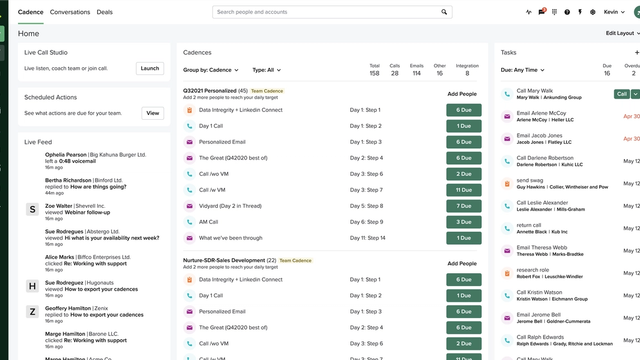Click The Great (Q42020 best of) in Q32021 cadence
Image resolution: width=640 pixels, height=360 pixels.
[233, 158]
